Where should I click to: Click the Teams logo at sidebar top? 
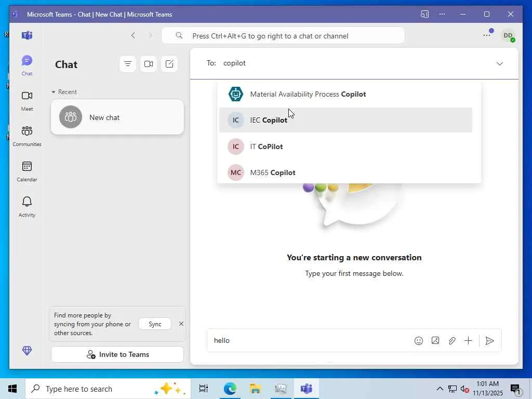27,35
